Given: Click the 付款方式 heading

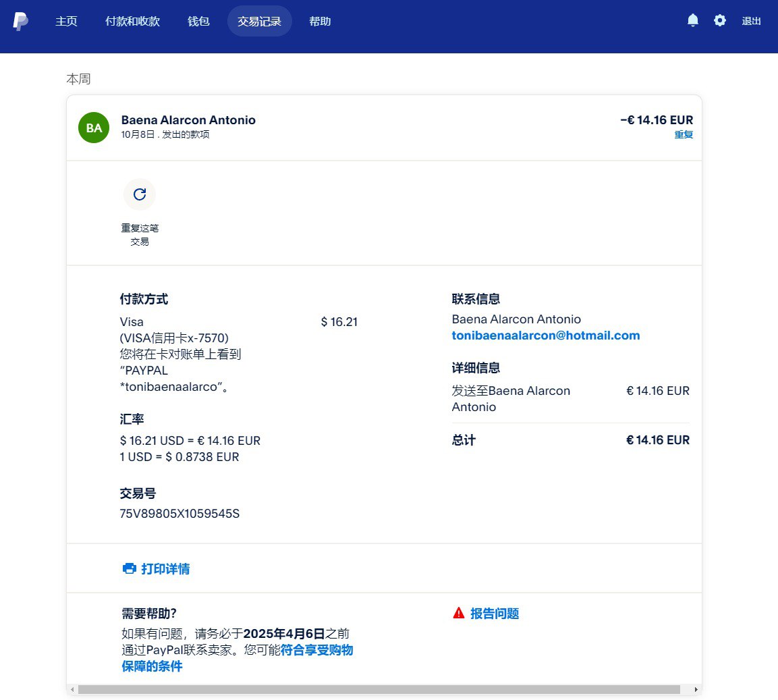Looking at the screenshot, I should tap(144, 299).
